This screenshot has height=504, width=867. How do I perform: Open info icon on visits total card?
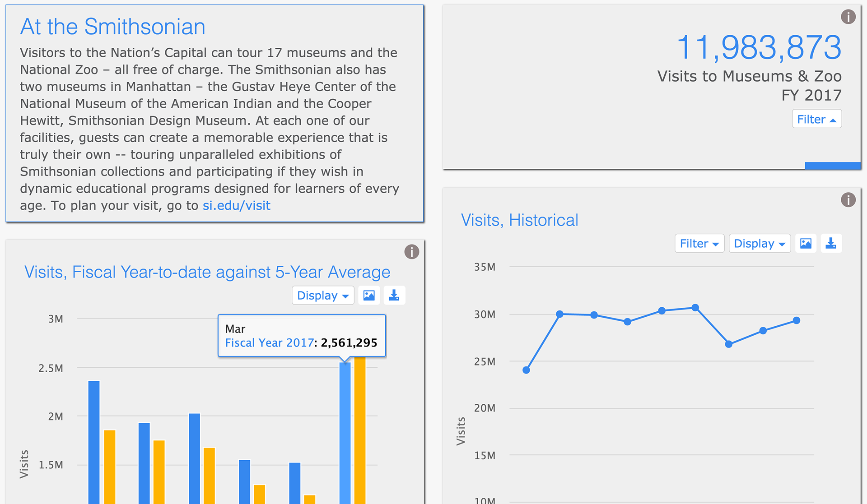coord(848,17)
